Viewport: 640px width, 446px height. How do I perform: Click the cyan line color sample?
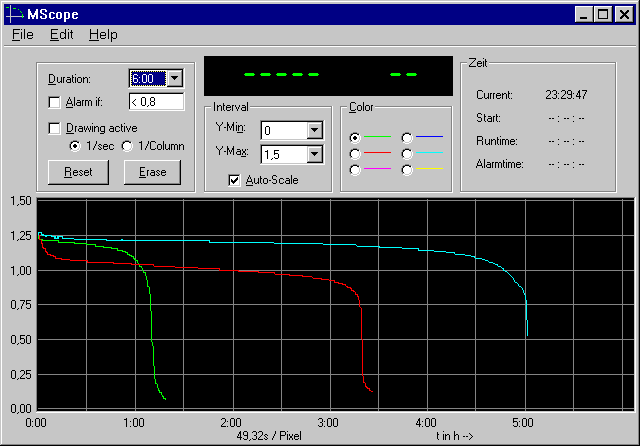pyautogui.click(x=429, y=153)
